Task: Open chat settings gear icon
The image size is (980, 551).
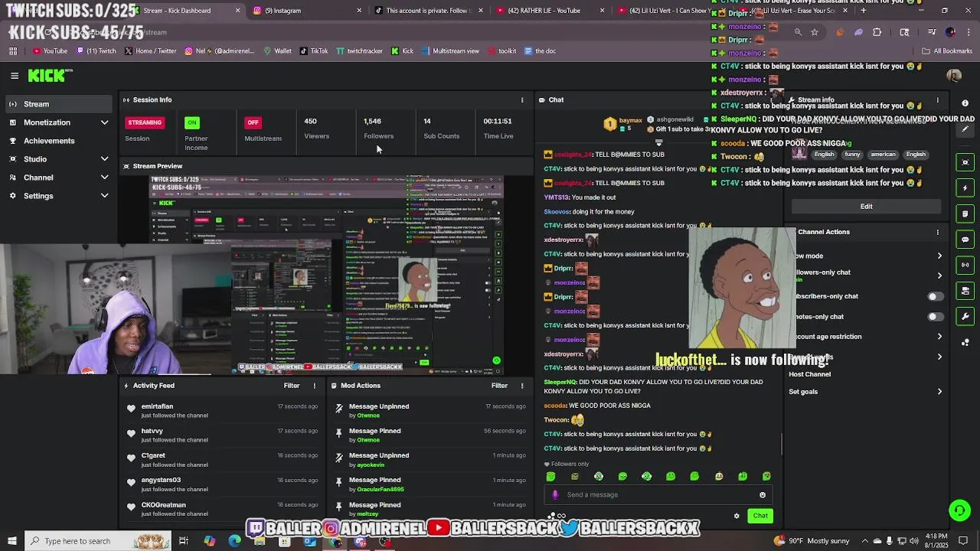Action: [737, 516]
